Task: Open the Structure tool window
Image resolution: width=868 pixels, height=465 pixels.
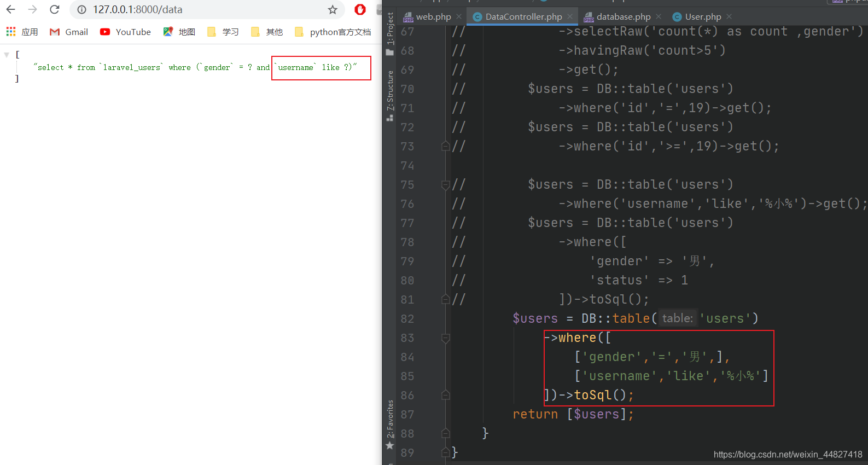Action: 390,96
